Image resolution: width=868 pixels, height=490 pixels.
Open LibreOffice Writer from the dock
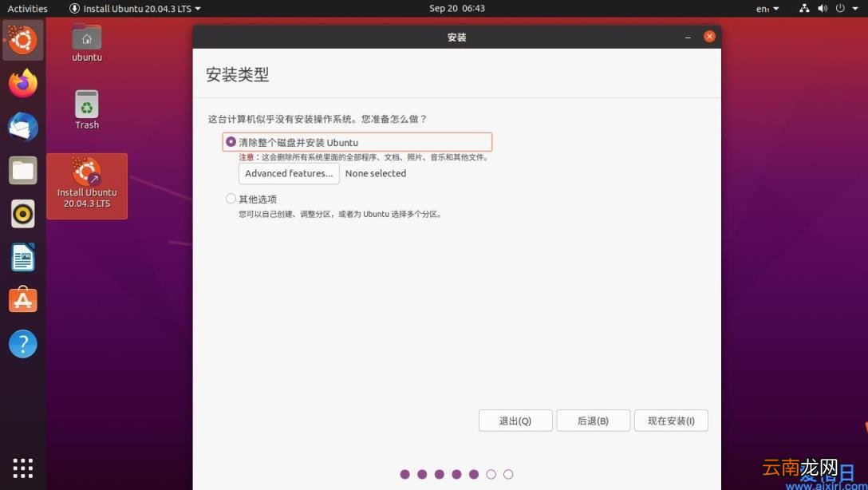22,257
